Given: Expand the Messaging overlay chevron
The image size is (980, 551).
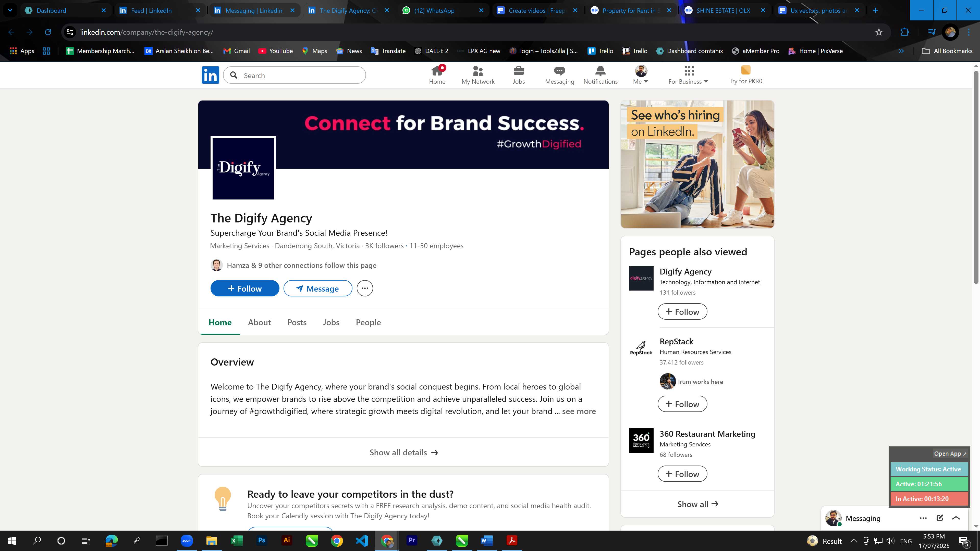Looking at the screenshot, I should [956, 518].
